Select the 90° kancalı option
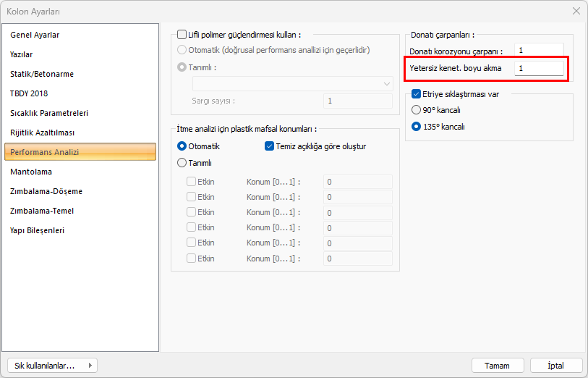The image size is (588, 378). click(416, 110)
